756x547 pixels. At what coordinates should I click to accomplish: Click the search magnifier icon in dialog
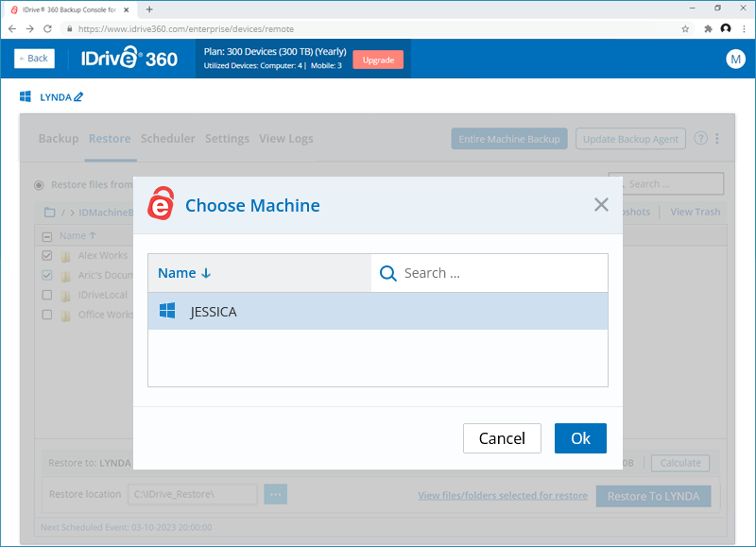388,273
